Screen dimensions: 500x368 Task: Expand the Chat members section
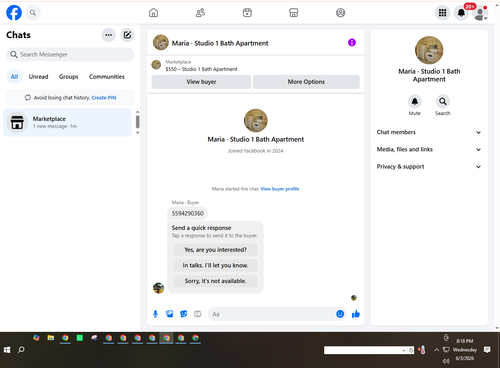[429, 132]
